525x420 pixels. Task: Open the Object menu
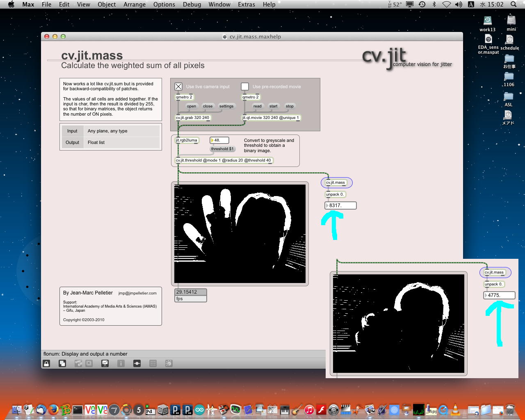tap(107, 5)
